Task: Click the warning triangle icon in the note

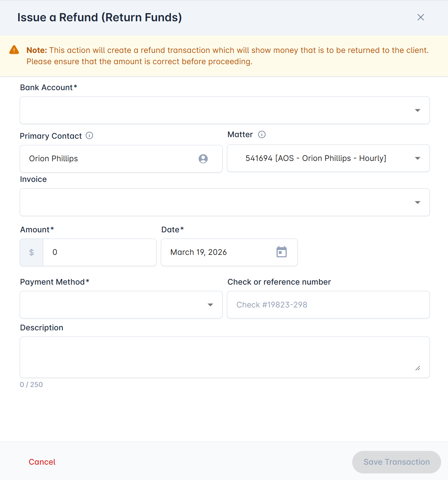Action: (14, 50)
